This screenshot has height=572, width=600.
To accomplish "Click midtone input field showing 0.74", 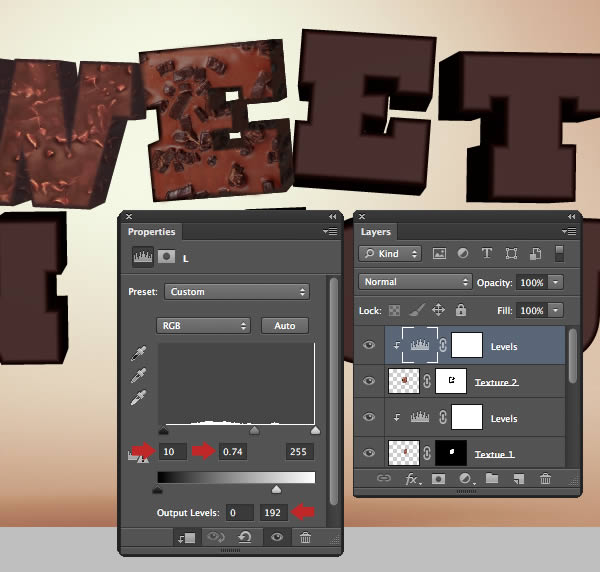I will [233, 451].
